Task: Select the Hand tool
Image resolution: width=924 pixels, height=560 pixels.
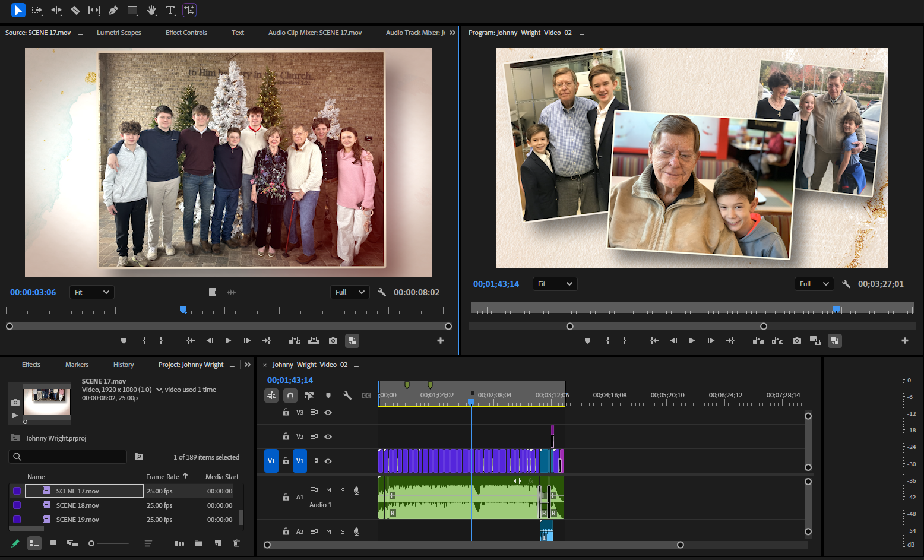Action: pyautogui.click(x=151, y=10)
